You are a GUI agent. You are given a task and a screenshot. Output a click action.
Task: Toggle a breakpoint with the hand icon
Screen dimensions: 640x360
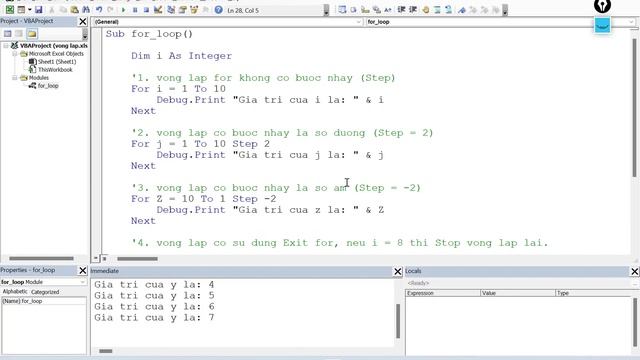pos(425,10)
